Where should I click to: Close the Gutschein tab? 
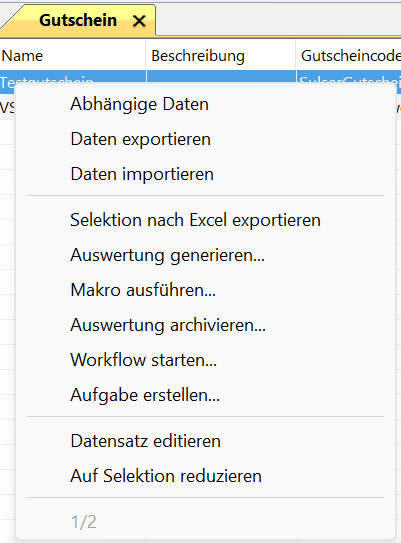point(139,21)
